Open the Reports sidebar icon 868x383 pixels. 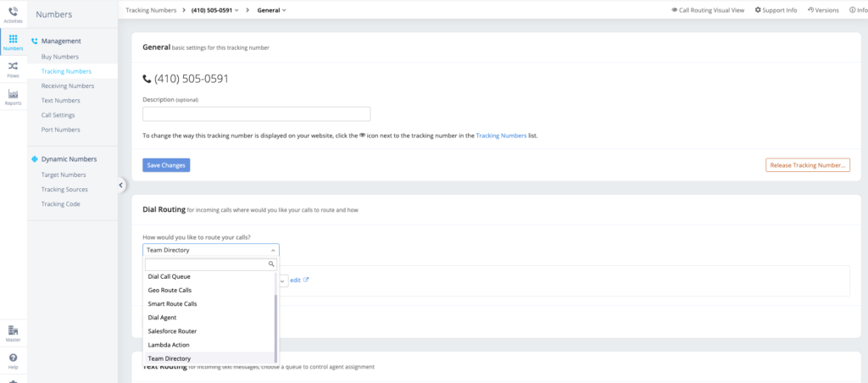pos(13,97)
